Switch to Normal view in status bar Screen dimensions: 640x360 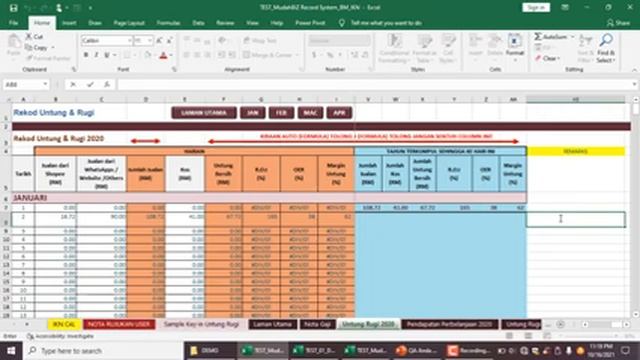tap(509, 336)
